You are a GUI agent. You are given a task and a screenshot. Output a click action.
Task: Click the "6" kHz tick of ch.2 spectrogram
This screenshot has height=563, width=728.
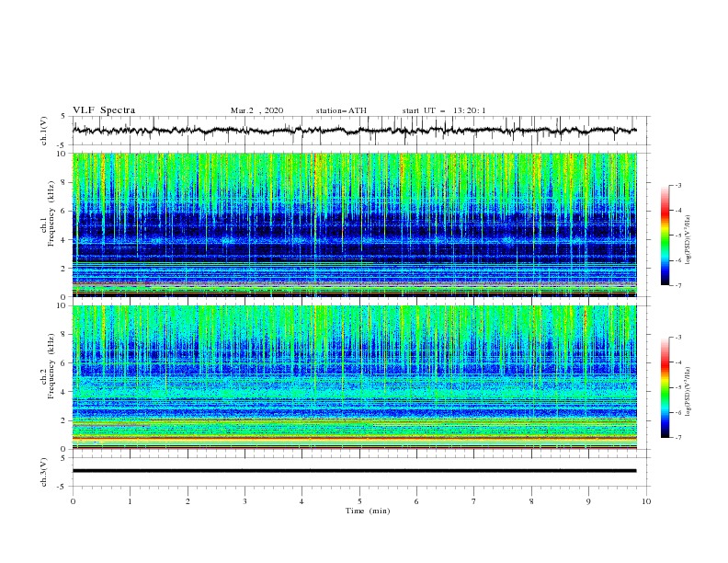pyautogui.click(x=63, y=362)
